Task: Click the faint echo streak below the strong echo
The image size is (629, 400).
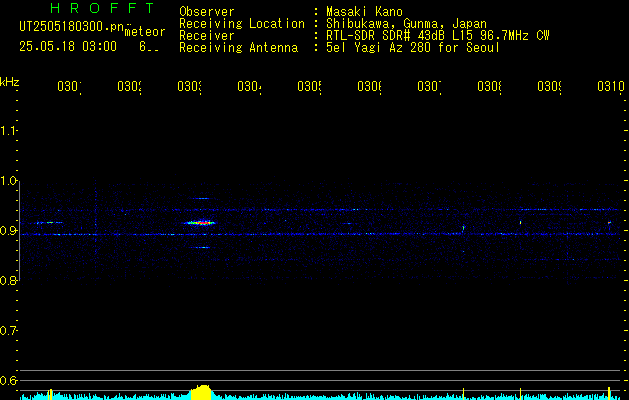Action: coord(202,248)
